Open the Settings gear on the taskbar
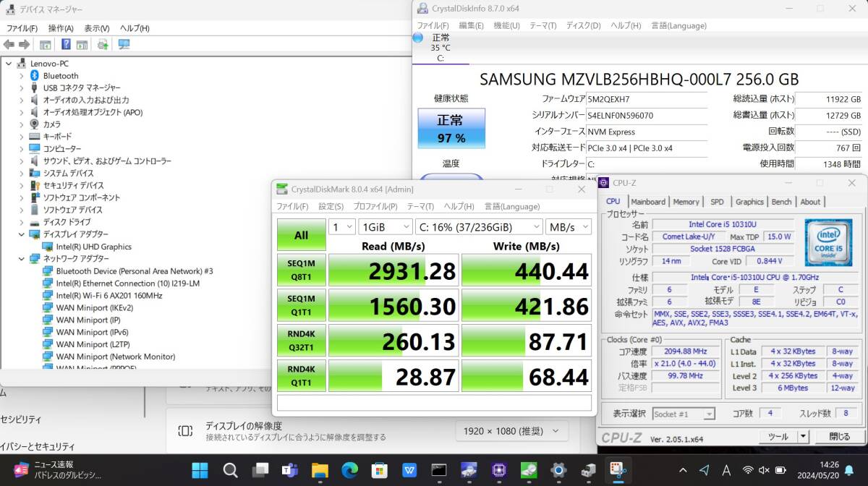This screenshot has width=868, height=486. click(558, 470)
